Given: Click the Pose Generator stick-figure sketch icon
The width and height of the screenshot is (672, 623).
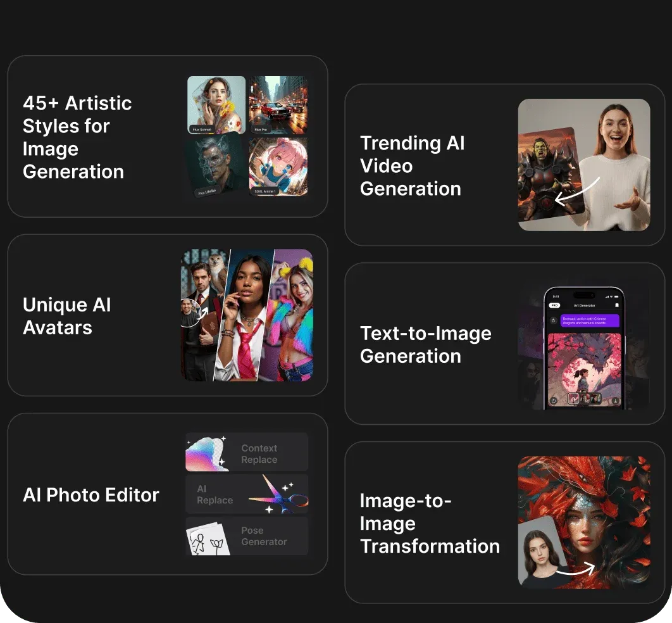Looking at the screenshot, I should (x=207, y=539).
